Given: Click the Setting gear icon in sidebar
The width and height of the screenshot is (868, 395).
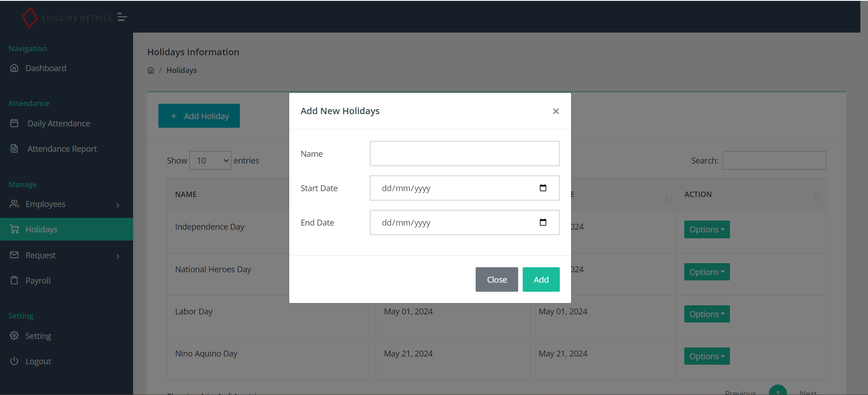Looking at the screenshot, I should pyautogui.click(x=14, y=336).
